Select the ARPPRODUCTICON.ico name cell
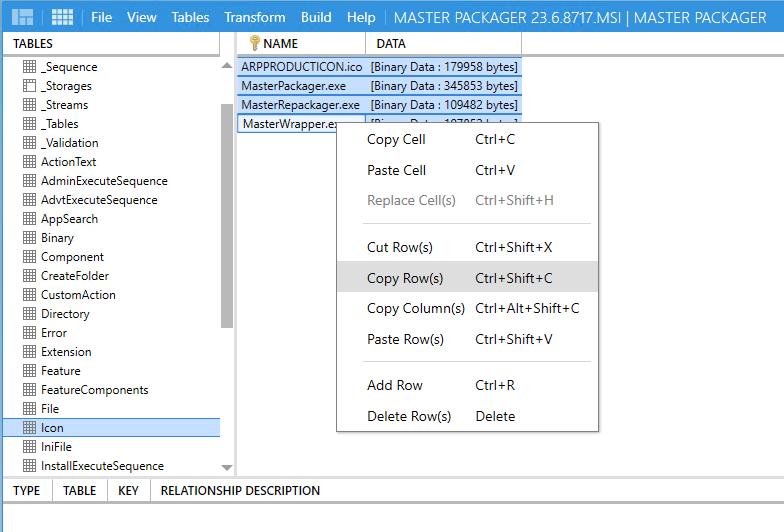 (x=302, y=66)
